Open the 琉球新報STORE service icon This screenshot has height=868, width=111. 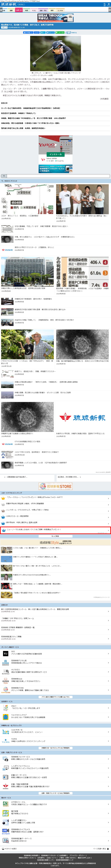coord(5,689)
